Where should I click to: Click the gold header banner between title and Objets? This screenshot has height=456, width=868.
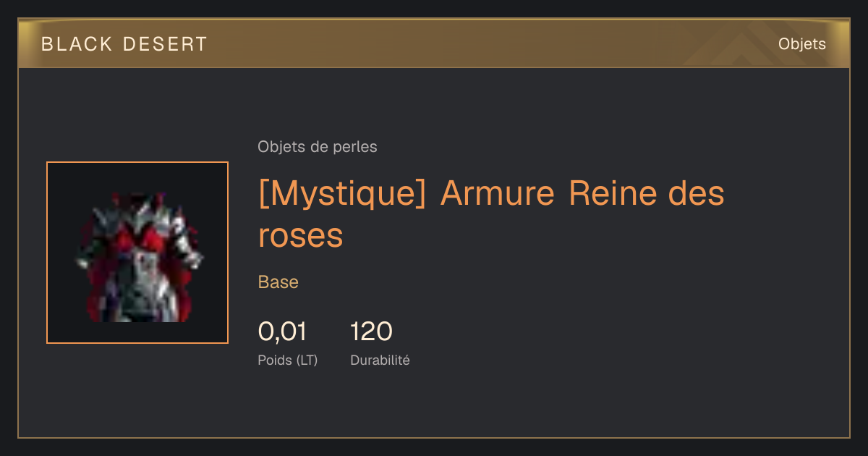coord(492,44)
